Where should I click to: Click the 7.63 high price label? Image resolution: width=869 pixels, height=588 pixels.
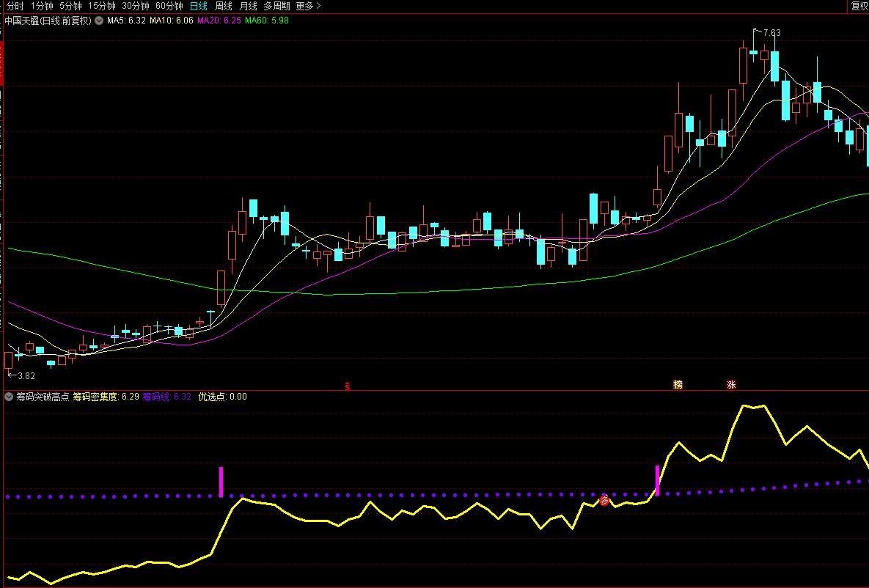(x=771, y=33)
